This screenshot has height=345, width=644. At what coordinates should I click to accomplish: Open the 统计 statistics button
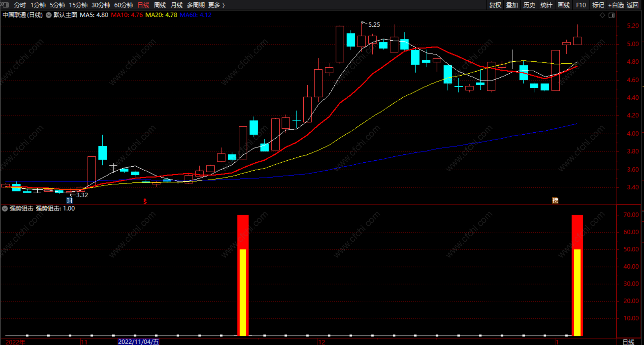tap(546, 5)
